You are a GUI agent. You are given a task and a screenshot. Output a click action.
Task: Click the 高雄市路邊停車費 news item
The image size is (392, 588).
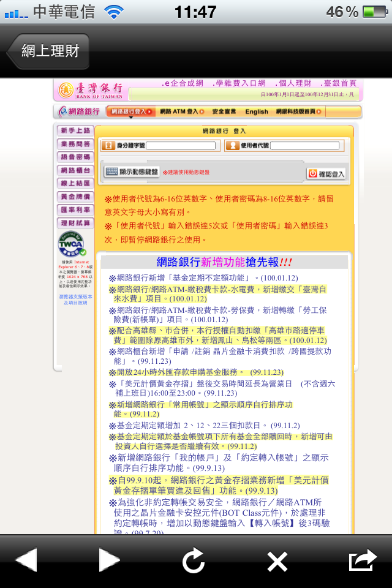218,335
